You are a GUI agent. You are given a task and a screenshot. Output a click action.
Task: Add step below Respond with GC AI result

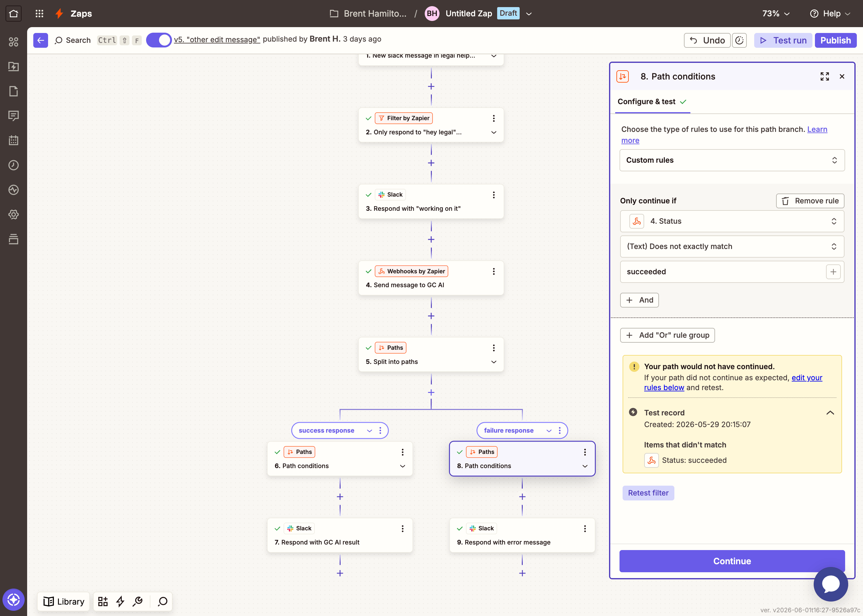click(x=340, y=573)
